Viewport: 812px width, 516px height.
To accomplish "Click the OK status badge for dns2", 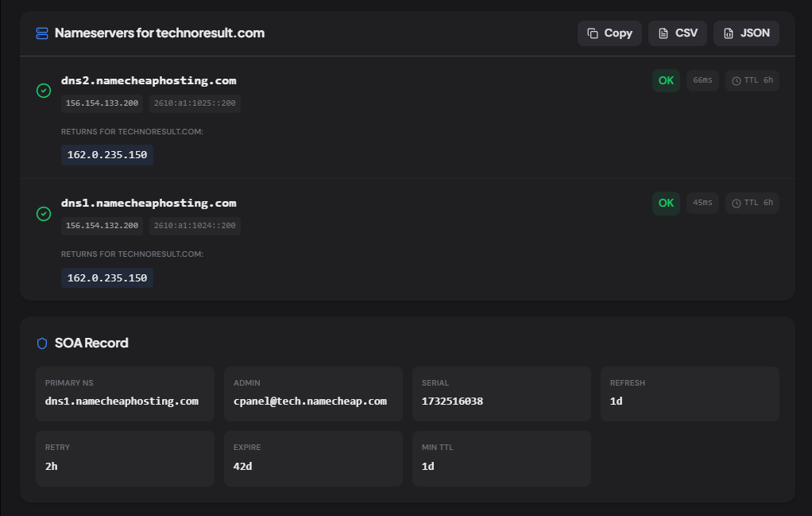I will point(666,81).
